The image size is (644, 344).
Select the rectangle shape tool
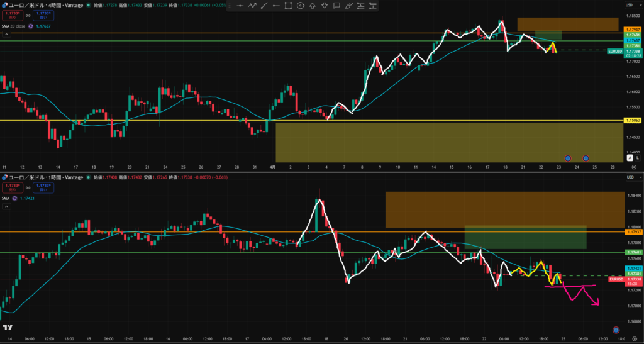point(288,5)
